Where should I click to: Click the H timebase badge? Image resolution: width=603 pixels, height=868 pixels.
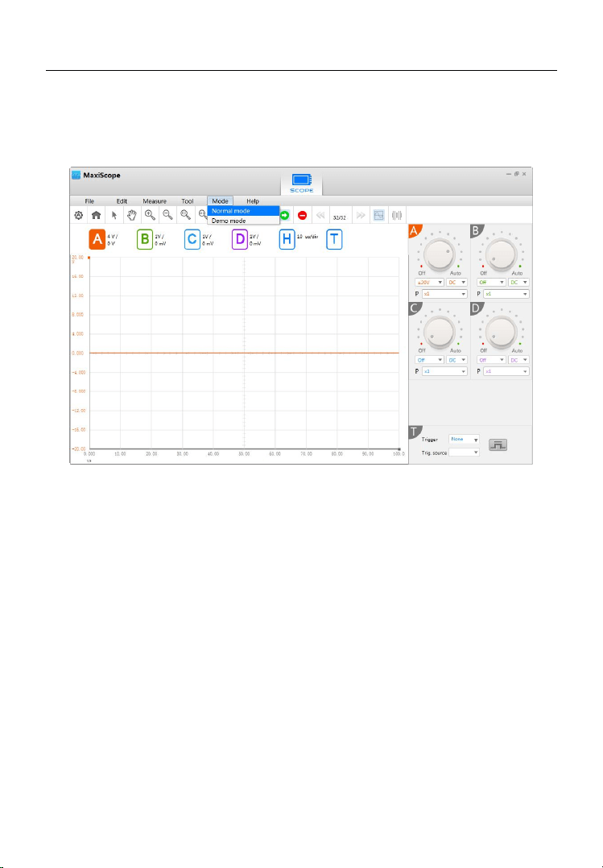coord(287,240)
